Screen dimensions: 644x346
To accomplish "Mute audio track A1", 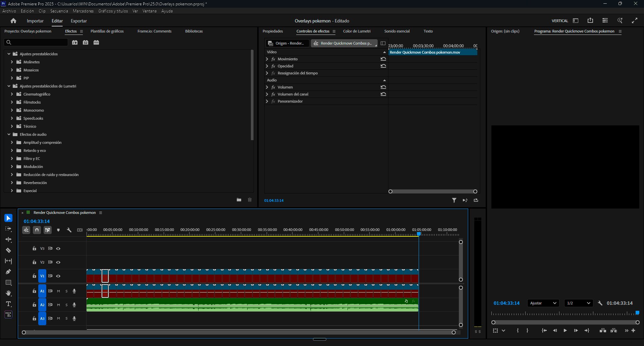I will point(58,291).
